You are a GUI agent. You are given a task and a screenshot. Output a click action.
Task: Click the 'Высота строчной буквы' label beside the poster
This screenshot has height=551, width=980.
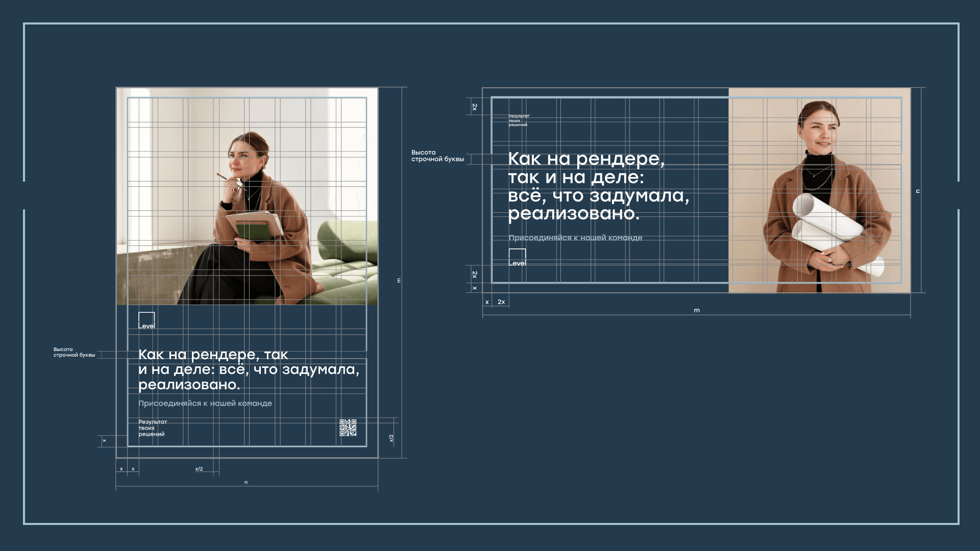click(74, 353)
